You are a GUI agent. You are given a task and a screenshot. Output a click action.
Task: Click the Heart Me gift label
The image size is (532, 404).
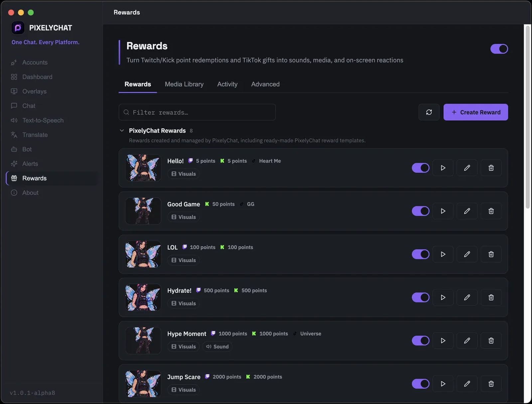(x=270, y=161)
